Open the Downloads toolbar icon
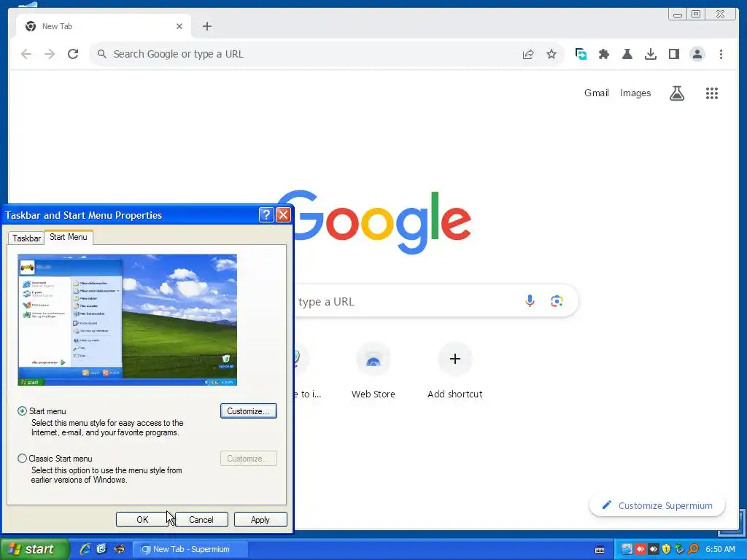The image size is (747, 560). pyautogui.click(x=650, y=54)
